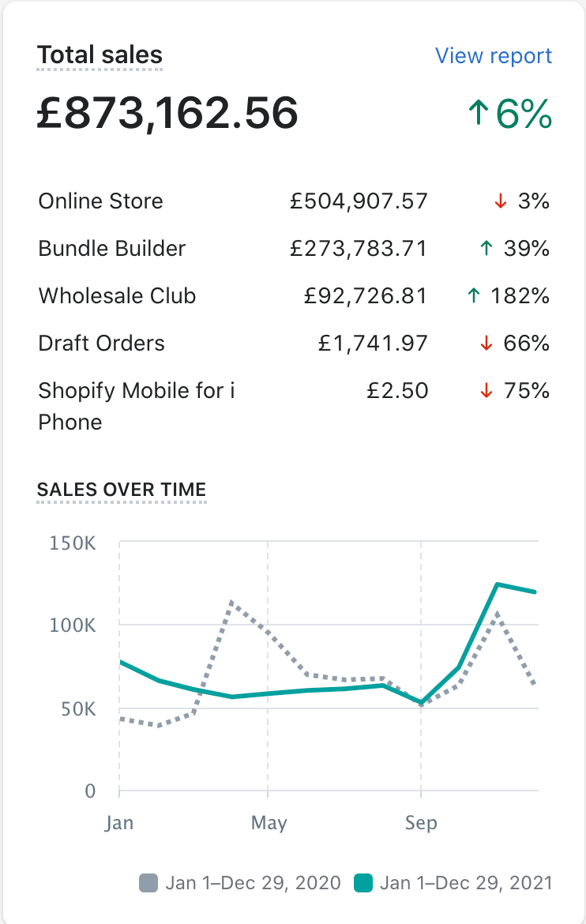Click the £873,162.56 total amount
The image size is (586, 924).
(x=167, y=113)
